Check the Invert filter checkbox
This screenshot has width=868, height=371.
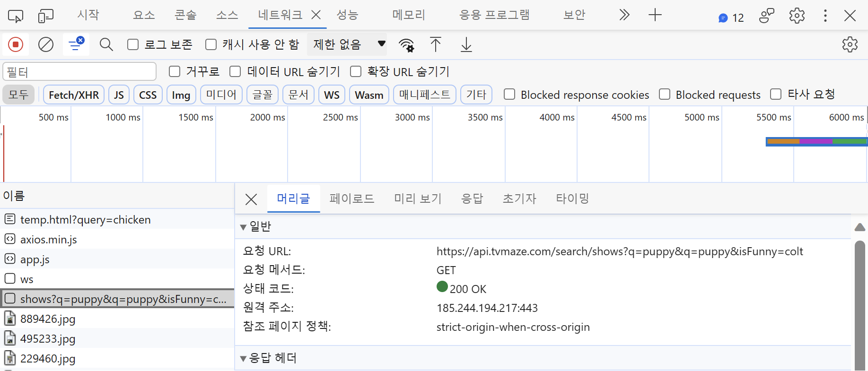click(175, 71)
